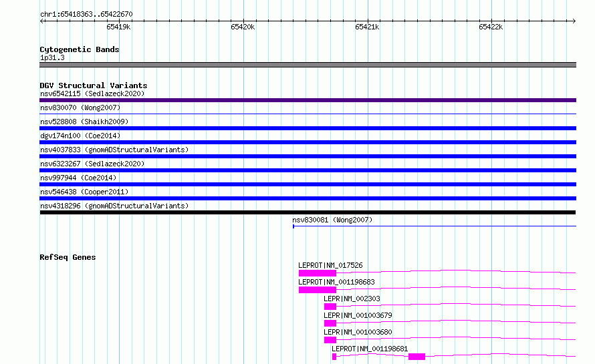Select nsv6542115 (Sedlazeck2020) variant label
This screenshot has width=595, height=364.
click(x=92, y=94)
